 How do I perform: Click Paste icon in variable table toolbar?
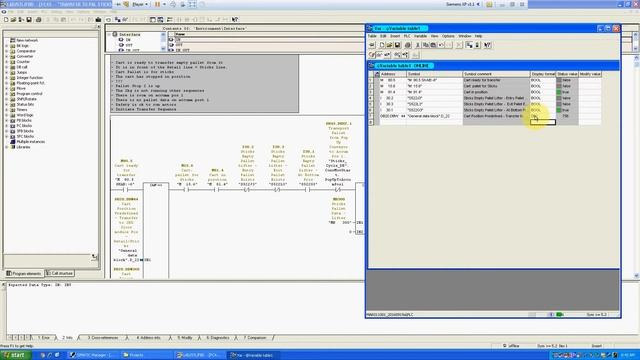click(x=433, y=45)
